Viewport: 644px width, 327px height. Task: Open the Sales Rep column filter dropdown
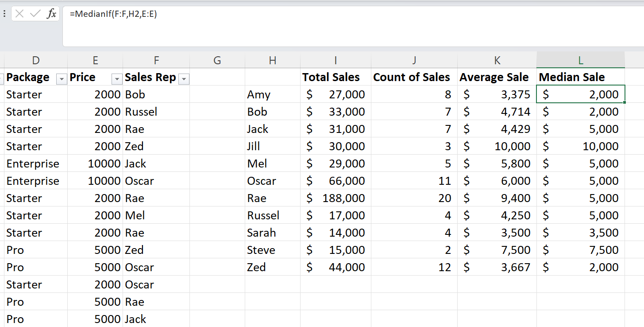pyautogui.click(x=184, y=79)
